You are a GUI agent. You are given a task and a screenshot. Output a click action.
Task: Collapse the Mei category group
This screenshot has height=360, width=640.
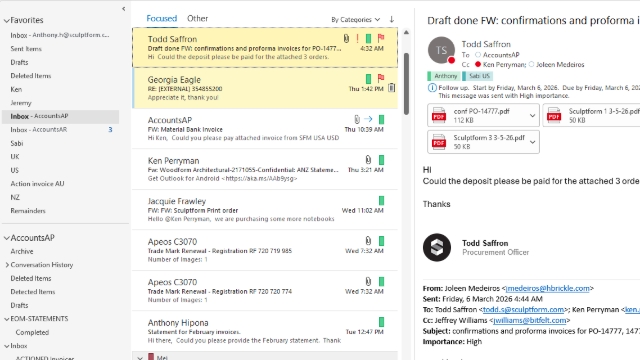tap(140, 358)
